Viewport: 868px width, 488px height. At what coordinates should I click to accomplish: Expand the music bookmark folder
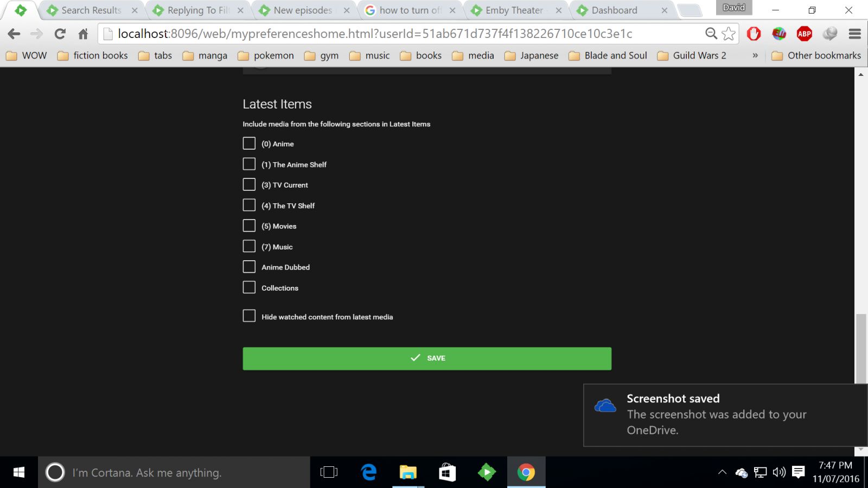pos(370,55)
